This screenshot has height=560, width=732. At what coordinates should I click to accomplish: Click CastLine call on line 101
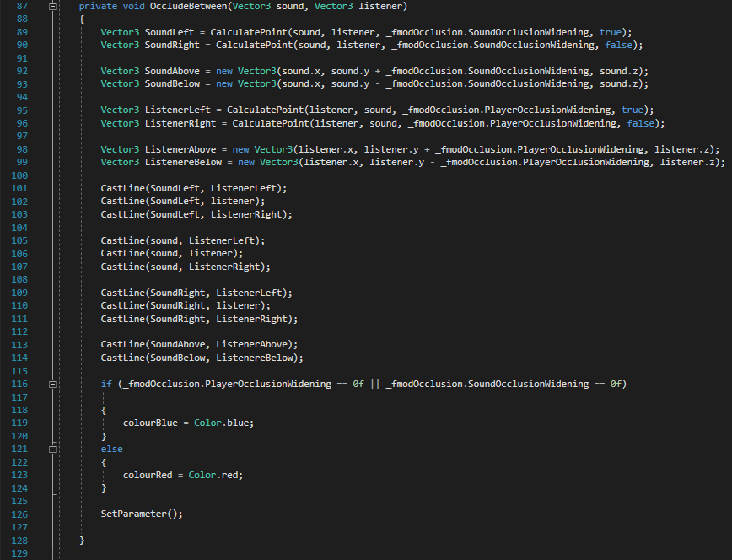coord(194,188)
